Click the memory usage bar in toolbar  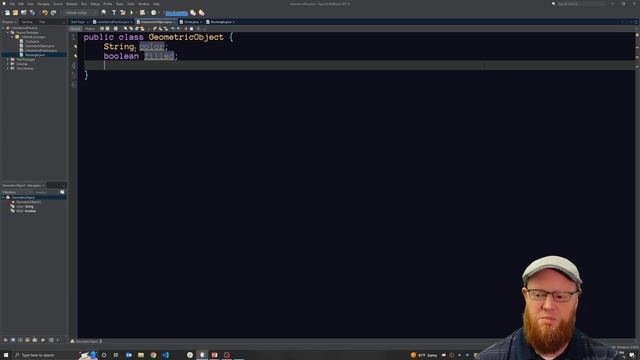[176, 13]
